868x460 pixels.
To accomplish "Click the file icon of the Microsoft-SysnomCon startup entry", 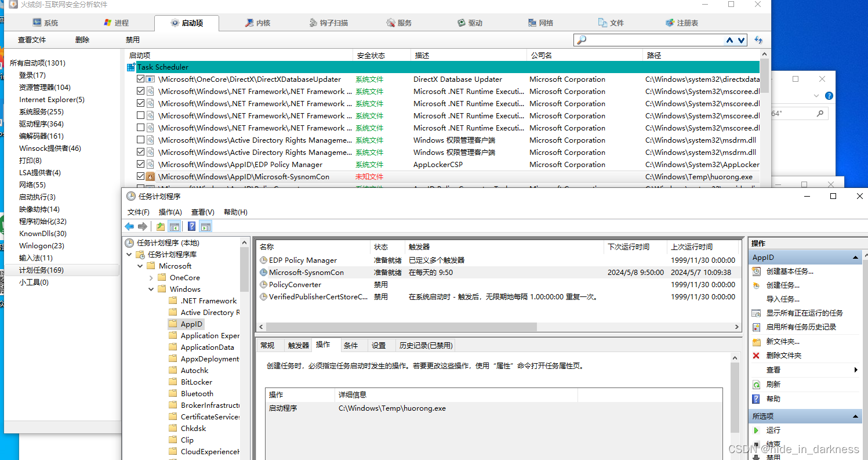I will coord(150,177).
